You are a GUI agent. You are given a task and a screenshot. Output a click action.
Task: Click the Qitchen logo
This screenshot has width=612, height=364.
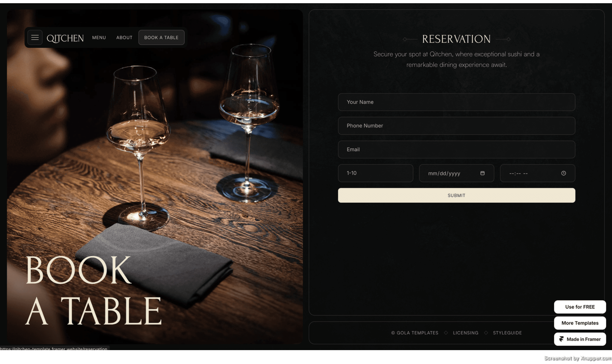click(65, 38)
